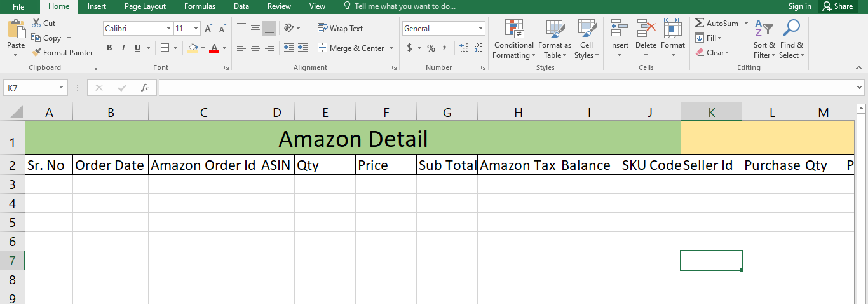Open Font dialog launcher

[226, 67]
